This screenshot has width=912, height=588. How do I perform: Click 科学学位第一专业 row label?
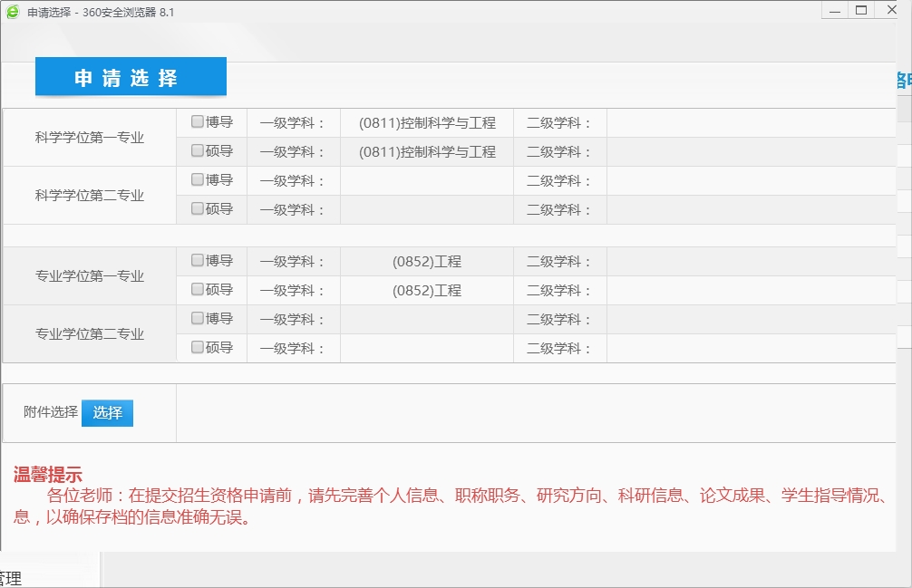90,138
